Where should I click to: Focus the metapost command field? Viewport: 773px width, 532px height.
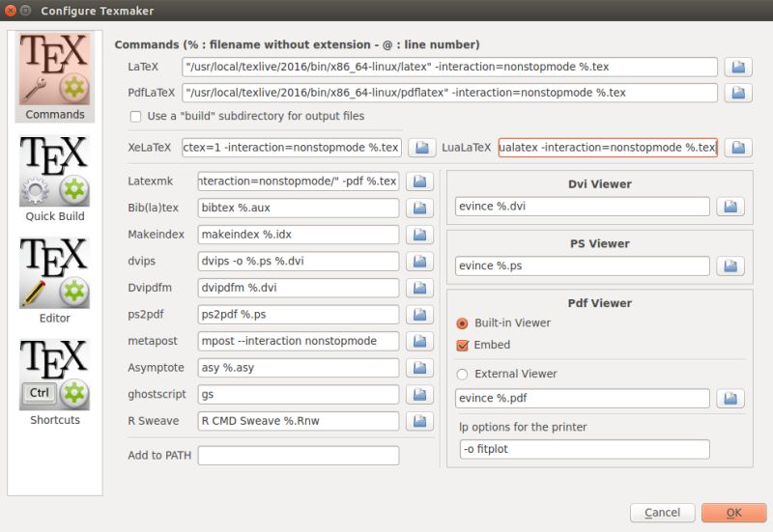[299, 341]
